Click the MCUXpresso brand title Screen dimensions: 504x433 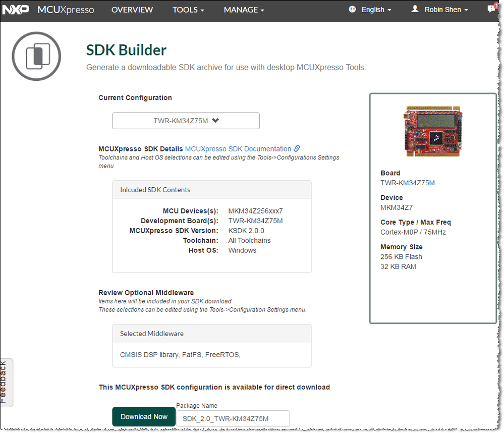pos(66,10)
